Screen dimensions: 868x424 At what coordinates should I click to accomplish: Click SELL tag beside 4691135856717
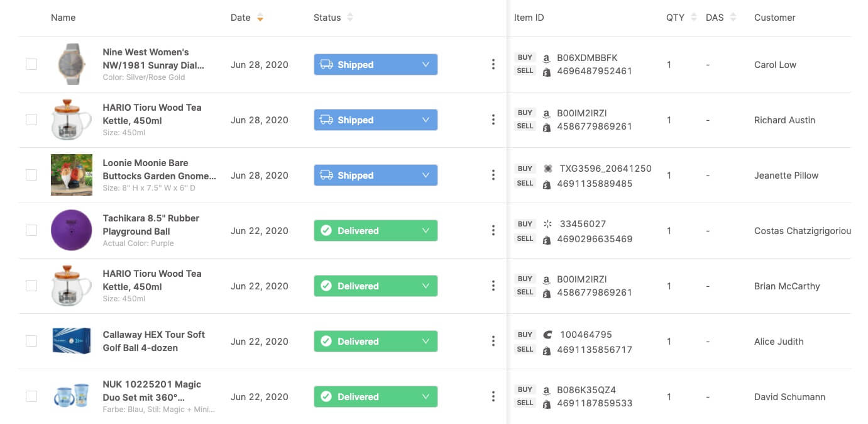(525, 349)
